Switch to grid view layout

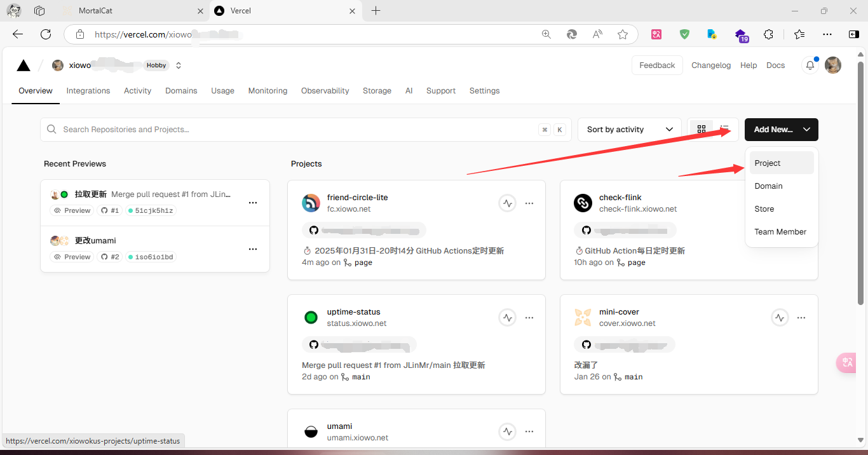(x=702, y=130)
